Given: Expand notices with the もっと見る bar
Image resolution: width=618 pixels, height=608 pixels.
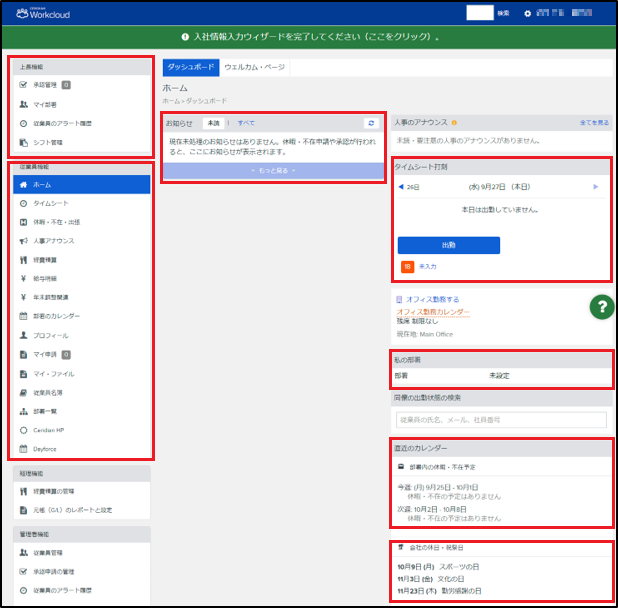Looking at the screenshot, I should coord(274,171).
